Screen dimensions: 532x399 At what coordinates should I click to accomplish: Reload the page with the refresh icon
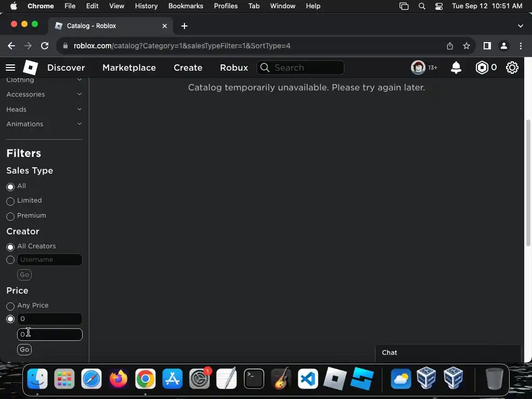(x=45, y=46)
